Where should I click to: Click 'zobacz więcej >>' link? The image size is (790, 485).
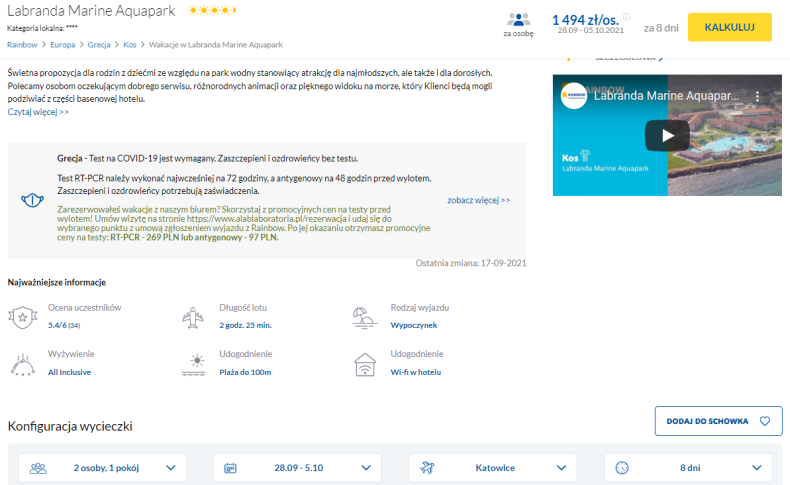pos(479,200)
